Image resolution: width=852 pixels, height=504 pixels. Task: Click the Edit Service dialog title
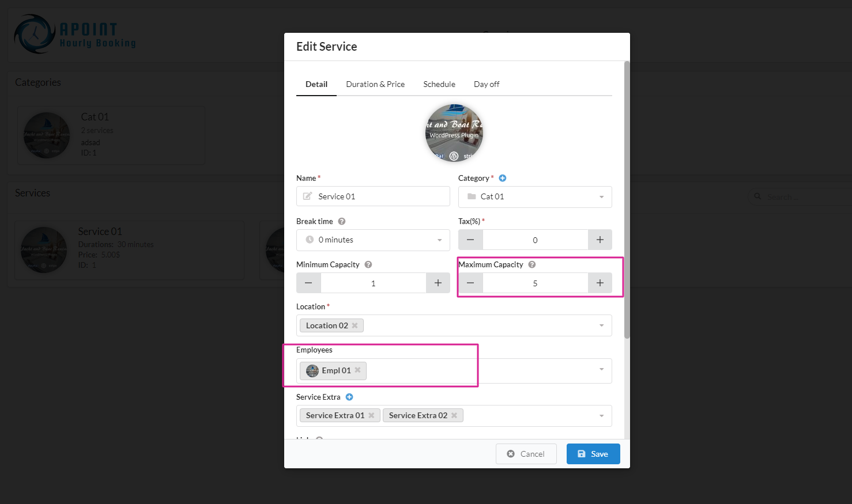click(326, 47)
